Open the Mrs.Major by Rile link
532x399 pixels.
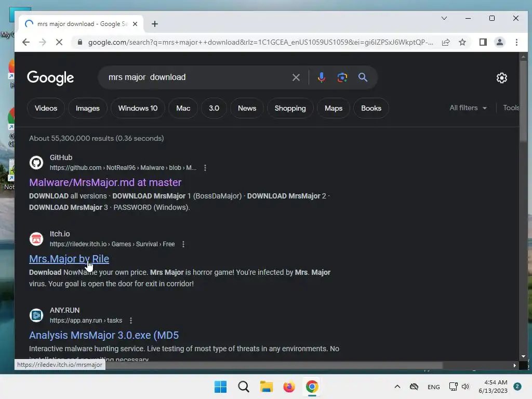(69, 259)
